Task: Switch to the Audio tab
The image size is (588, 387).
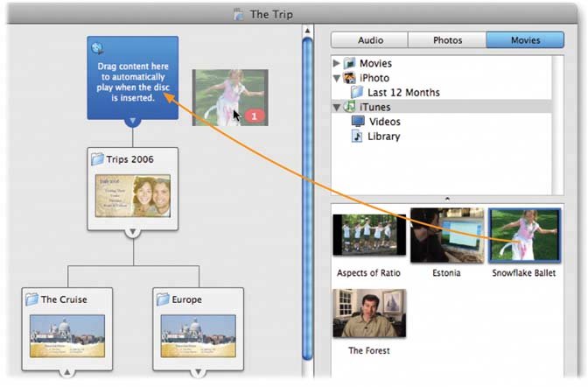Action: click(370, 40)
